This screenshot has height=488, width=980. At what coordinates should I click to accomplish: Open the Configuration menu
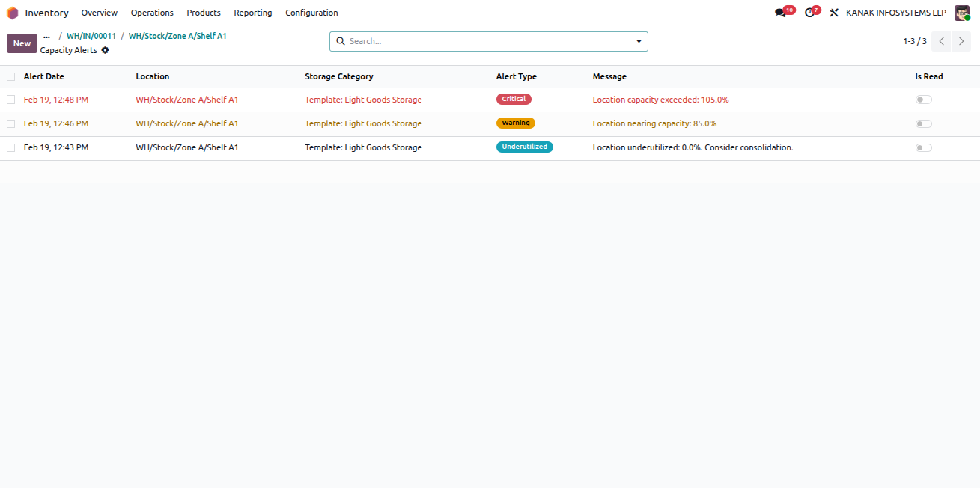point(311,13)
